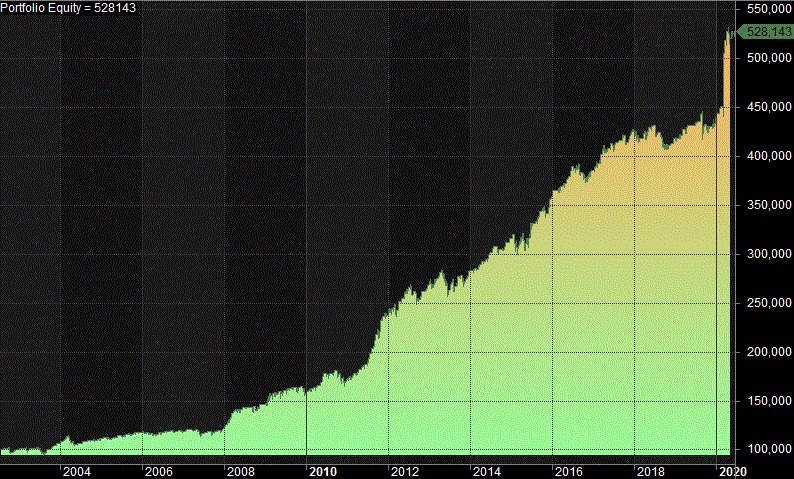Viewport: 794px width, 479px height.
Task: Select the 2006 date axis label
Action: pyautogui.click(x=158, y=470)
